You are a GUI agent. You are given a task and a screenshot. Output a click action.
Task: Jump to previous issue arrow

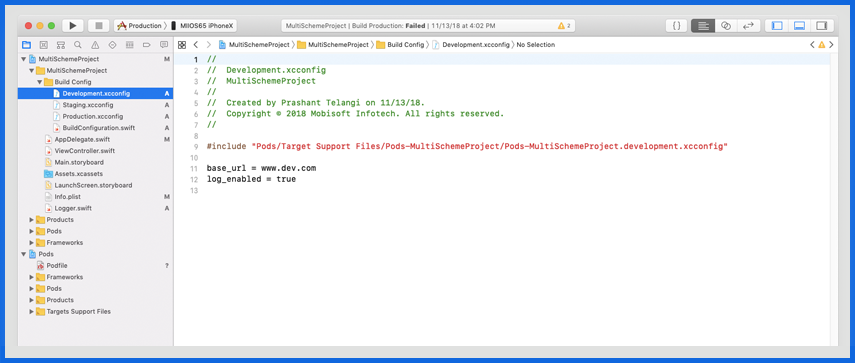(x=812, y=45)
